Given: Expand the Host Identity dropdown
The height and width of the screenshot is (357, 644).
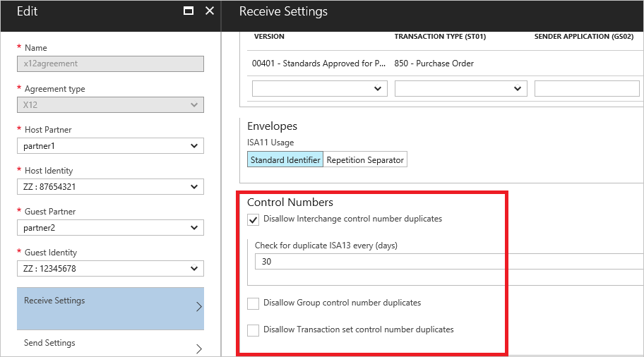Looking at the screenshot, I should (110, 187).
